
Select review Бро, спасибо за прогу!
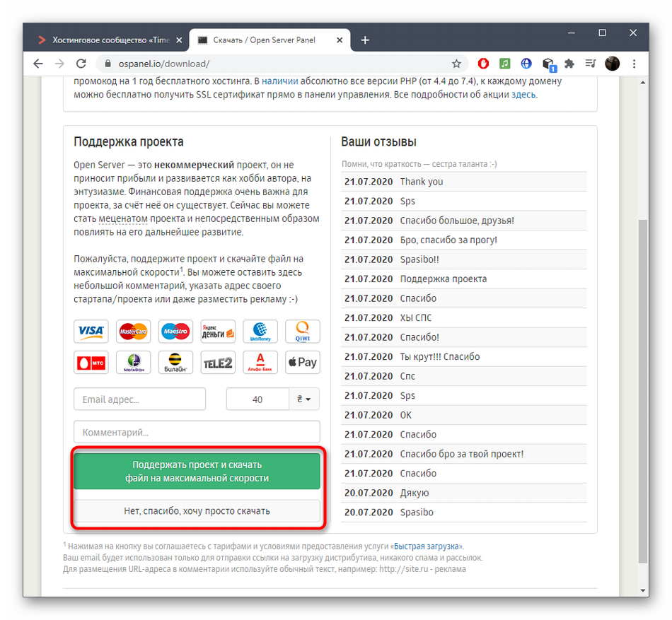coord(464,240)
